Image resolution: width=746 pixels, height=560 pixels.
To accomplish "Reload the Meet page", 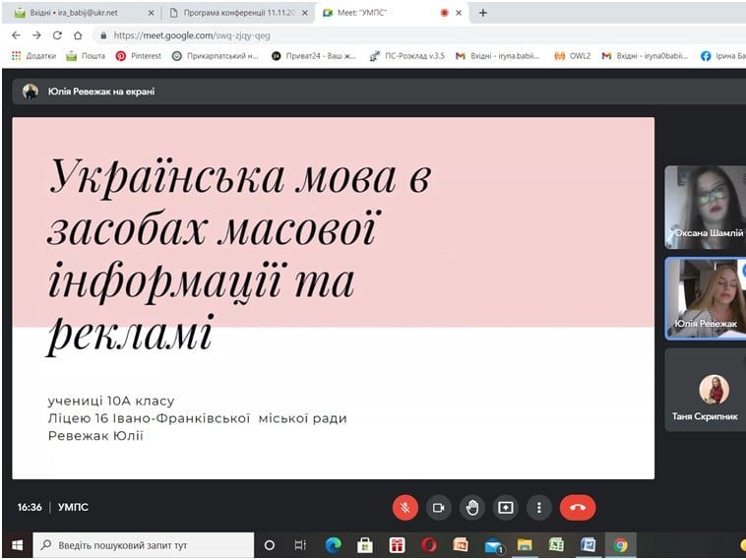I will (x=58, y=34).
